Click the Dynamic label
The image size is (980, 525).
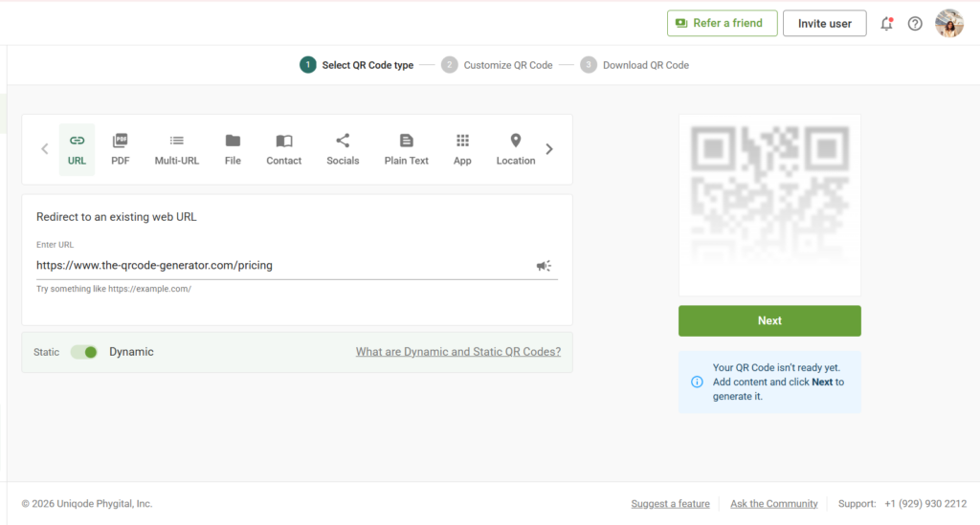pos(131,352)
